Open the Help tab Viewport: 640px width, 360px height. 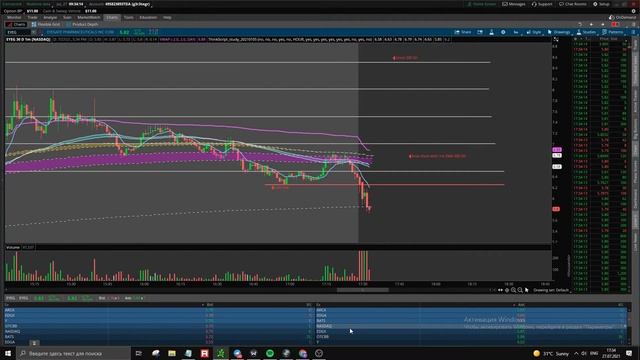(x=167, y=18)
